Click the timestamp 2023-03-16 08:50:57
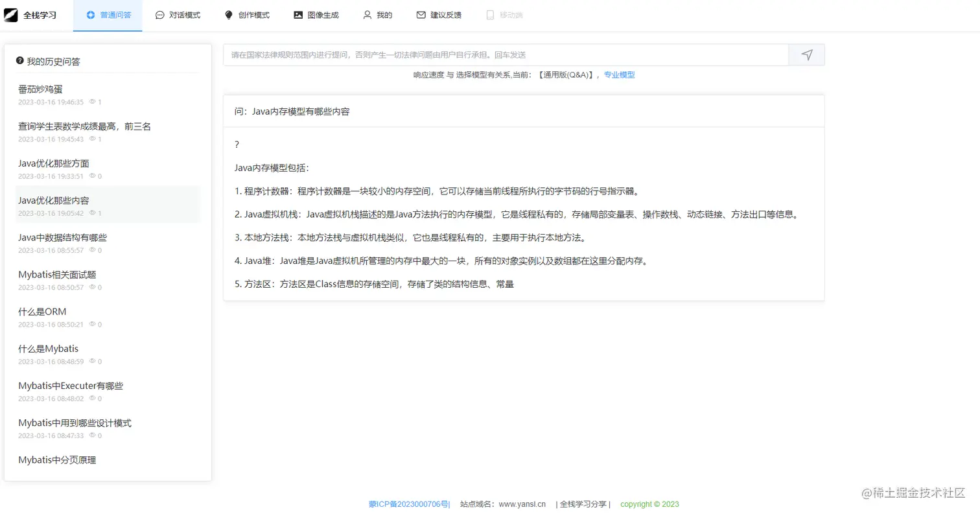 click(x=51, y=287)
